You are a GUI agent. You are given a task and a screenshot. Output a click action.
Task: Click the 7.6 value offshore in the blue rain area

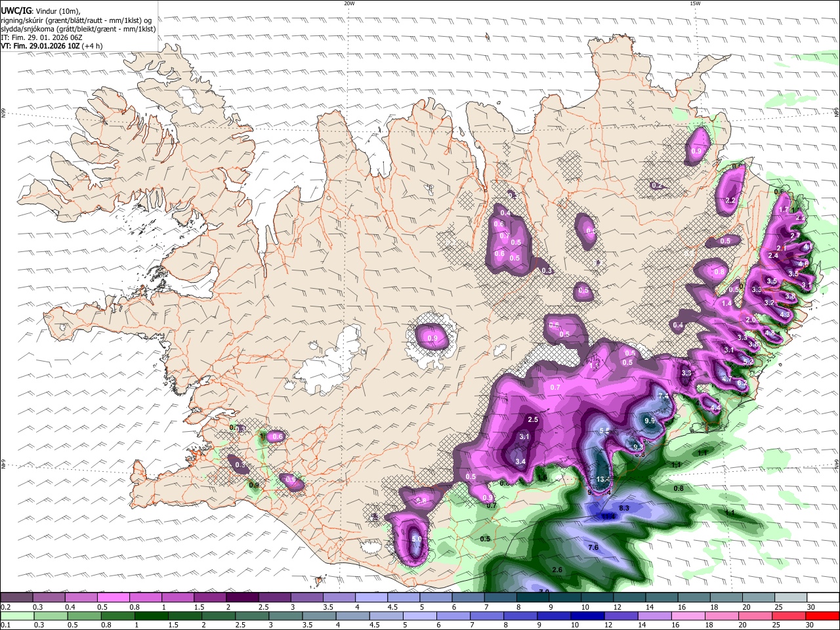pos(593,547)
